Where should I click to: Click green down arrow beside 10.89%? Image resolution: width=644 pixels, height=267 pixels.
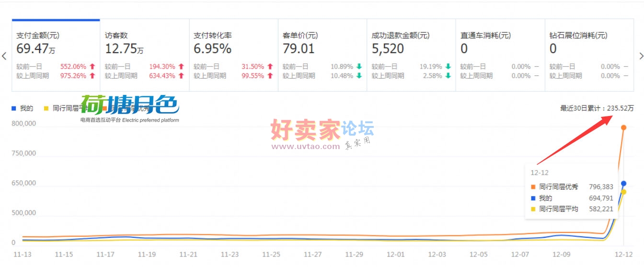tap(359, 67)
